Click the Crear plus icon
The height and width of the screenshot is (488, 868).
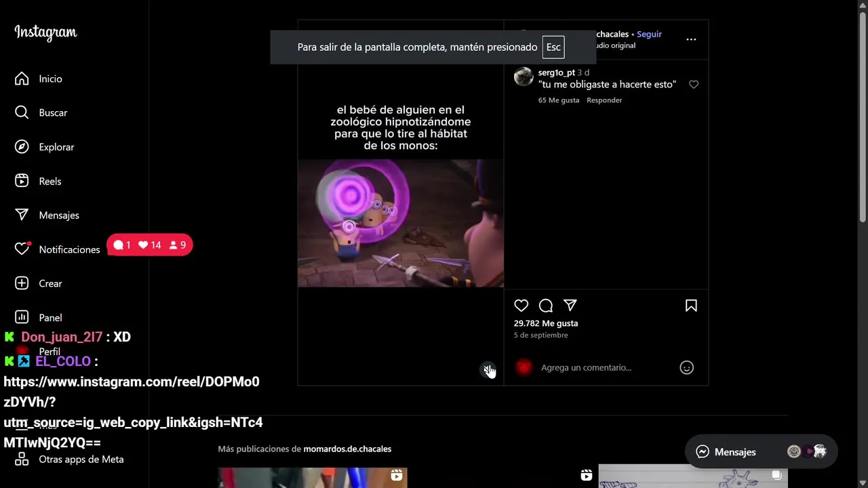click(x=22, y=283)
